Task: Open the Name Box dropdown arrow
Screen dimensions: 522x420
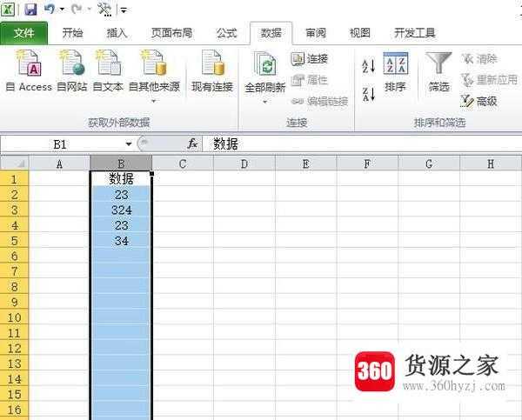Action: (x=129, y=144)
